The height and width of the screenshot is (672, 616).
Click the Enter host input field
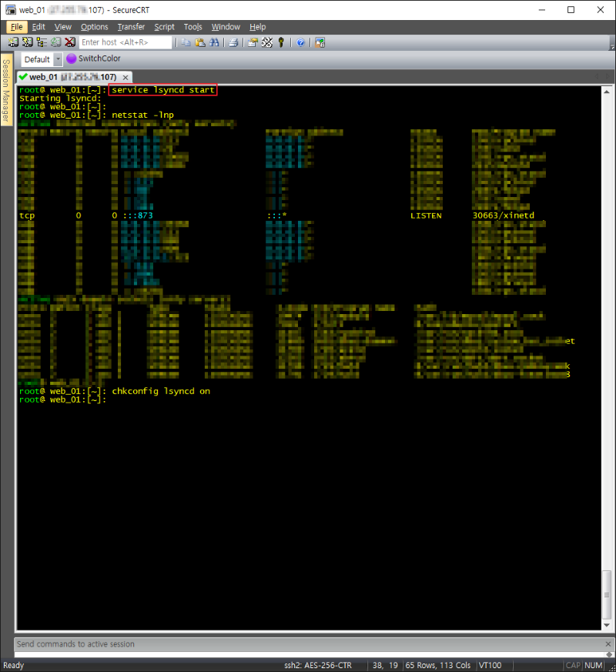pyautogui.click(x=125, y=42)
